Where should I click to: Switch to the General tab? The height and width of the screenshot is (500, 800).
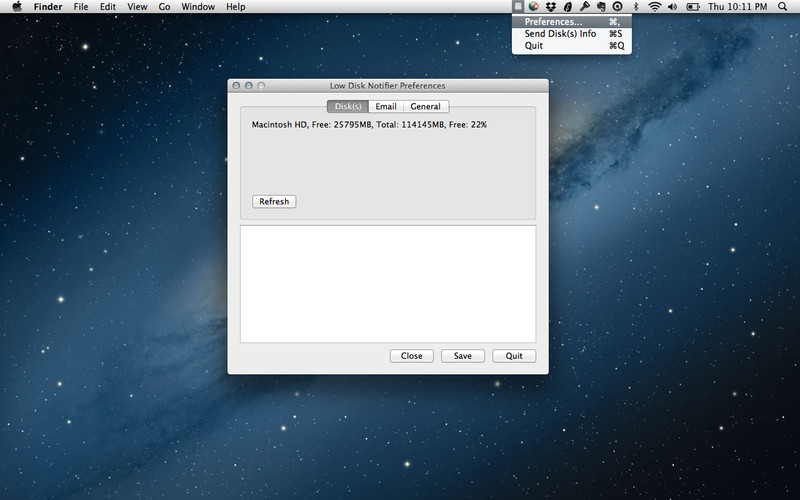pyautogui.click(x=426, y=106)
